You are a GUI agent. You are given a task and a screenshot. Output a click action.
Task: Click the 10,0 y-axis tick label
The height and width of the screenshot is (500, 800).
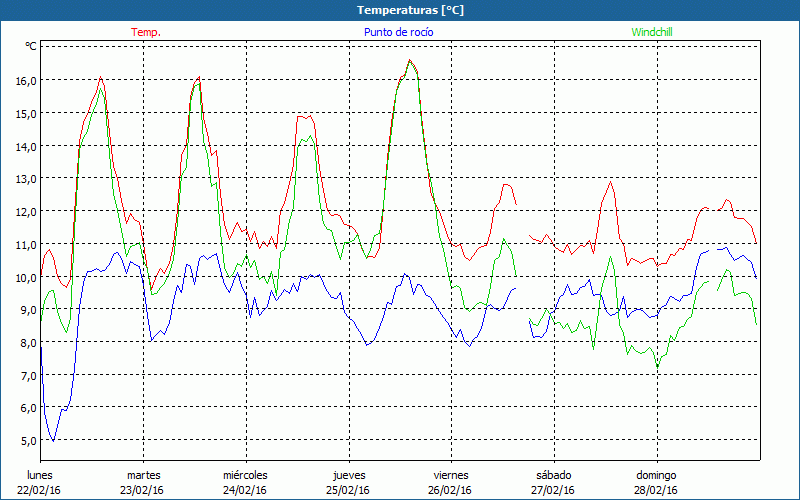[24, 277]
